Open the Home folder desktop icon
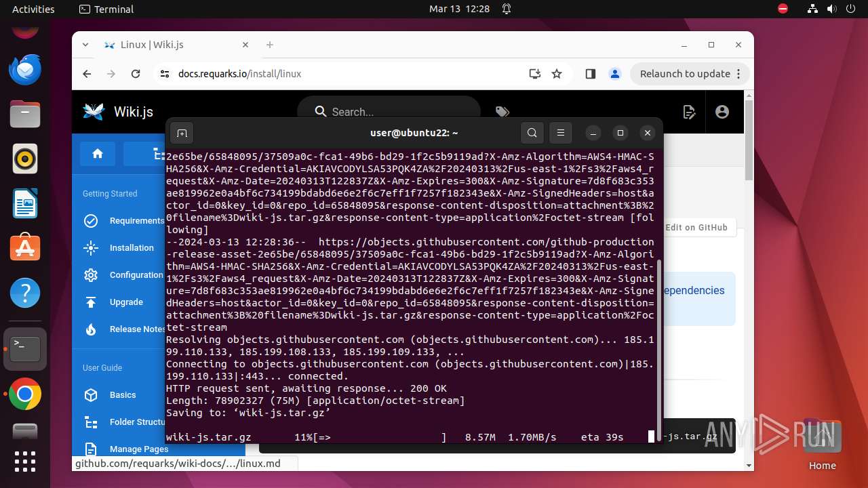 (822, 445)
